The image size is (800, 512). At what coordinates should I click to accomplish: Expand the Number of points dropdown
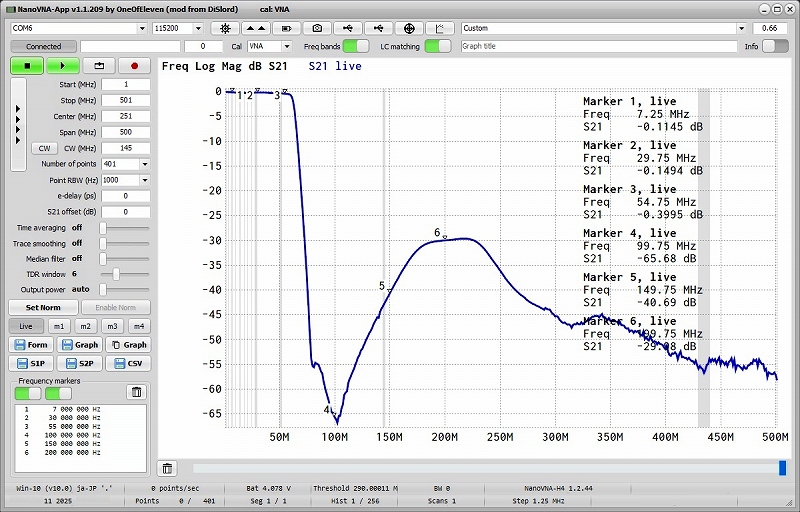tap(145, 164)
